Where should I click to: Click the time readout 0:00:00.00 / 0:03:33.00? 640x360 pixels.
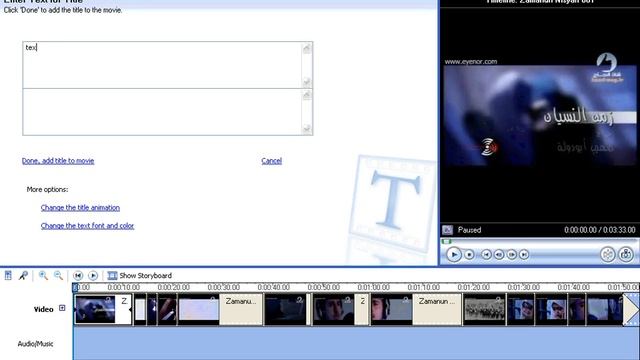pyautogui.click(x=600, y=230)
